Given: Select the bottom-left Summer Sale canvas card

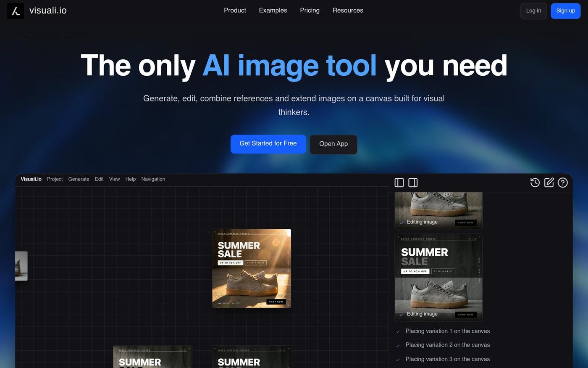Looking at the screenshot, I should point(152,357).
